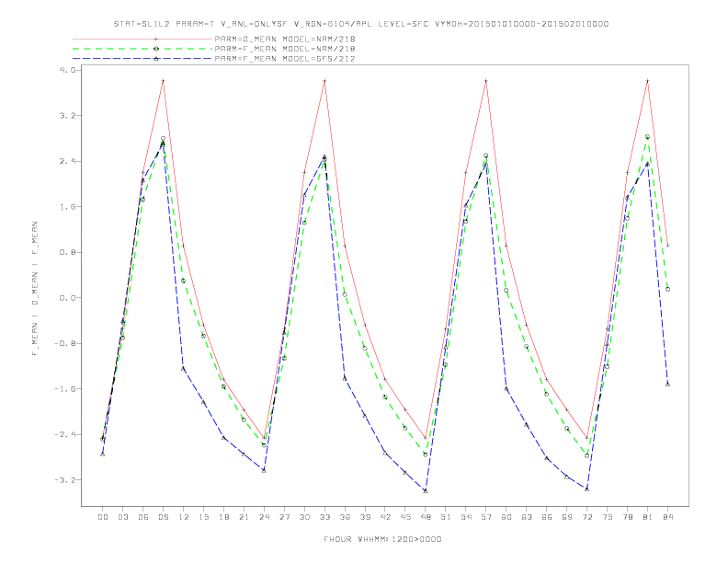Click the chart title starting with STAT=SL1L2
Screen dimensions: 728x563
point(360,24)
